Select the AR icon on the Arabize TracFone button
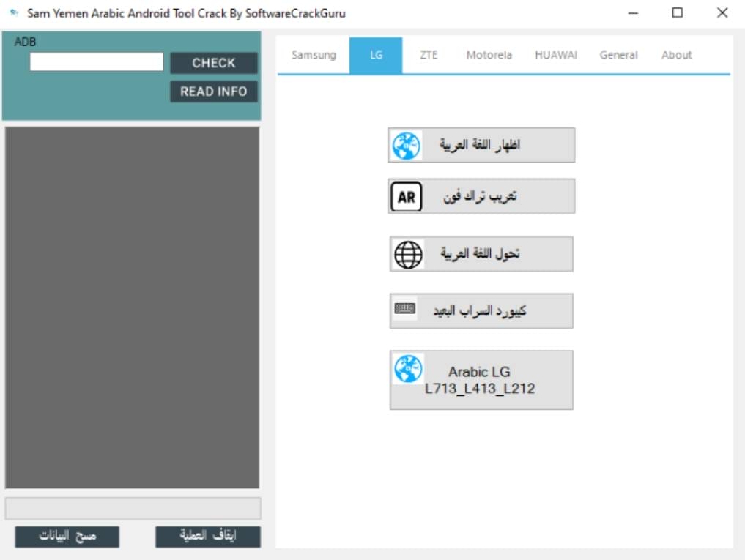Screen dimensions: 745x560 click(406, 195)
